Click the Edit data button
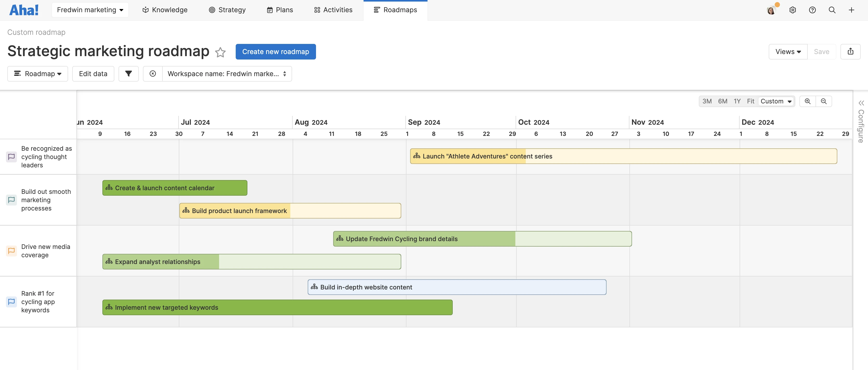The image size is (868, 370). click(x=93, y=74)
